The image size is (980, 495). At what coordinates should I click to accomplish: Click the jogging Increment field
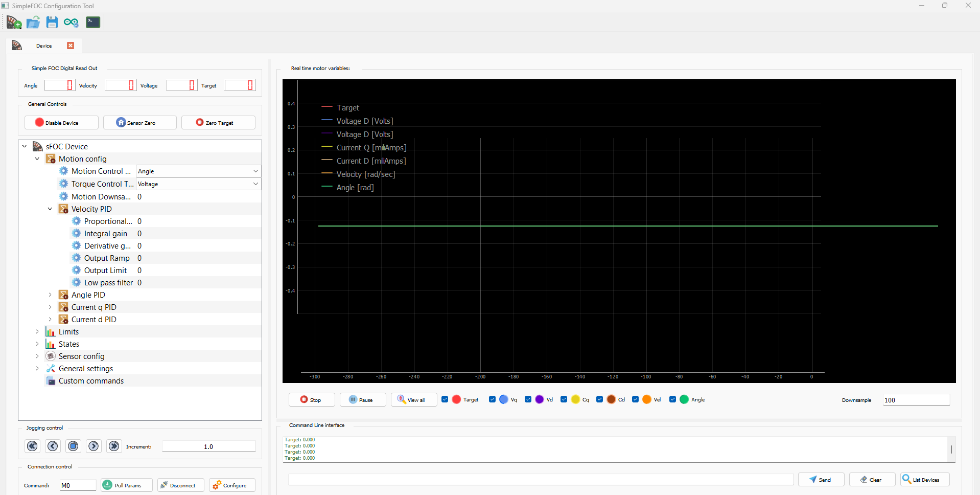coord(208,446)
